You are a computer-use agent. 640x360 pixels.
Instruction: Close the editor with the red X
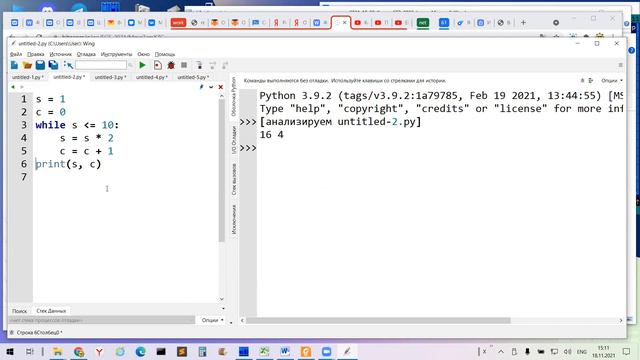pos(221,87)
